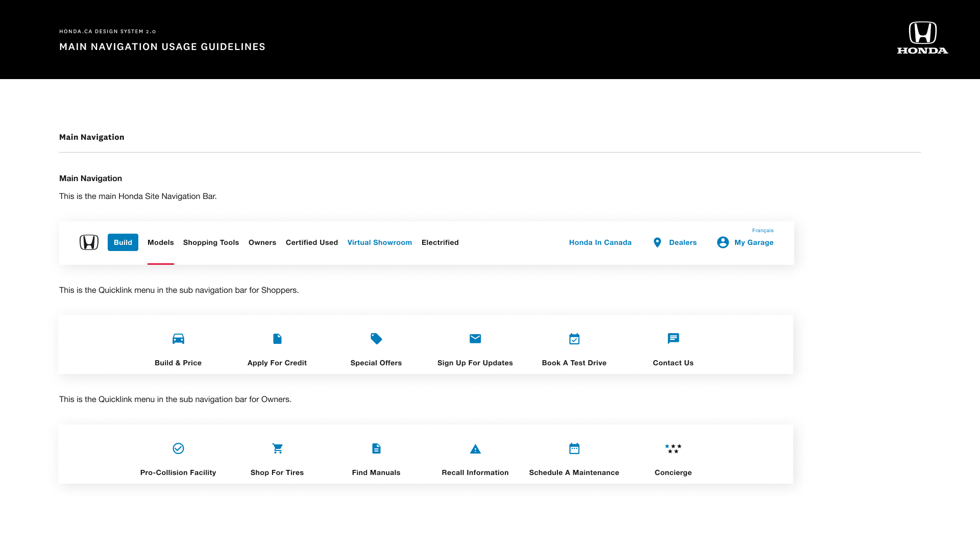This screenshot has width=980, height=551.
Task: Click the Build & Price car icon
Action: pos(178,339)
